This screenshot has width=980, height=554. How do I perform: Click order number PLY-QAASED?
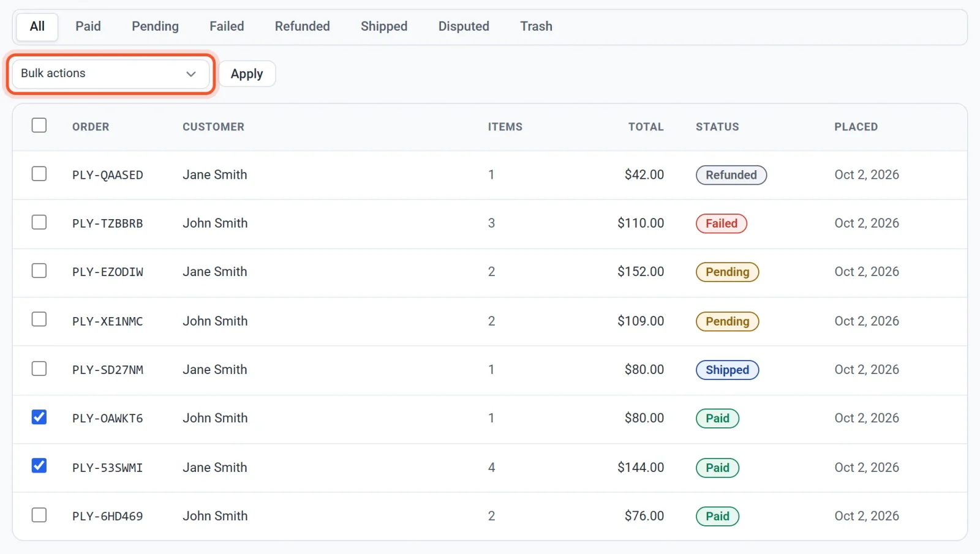pyautogui.click(x=108, y=175)
